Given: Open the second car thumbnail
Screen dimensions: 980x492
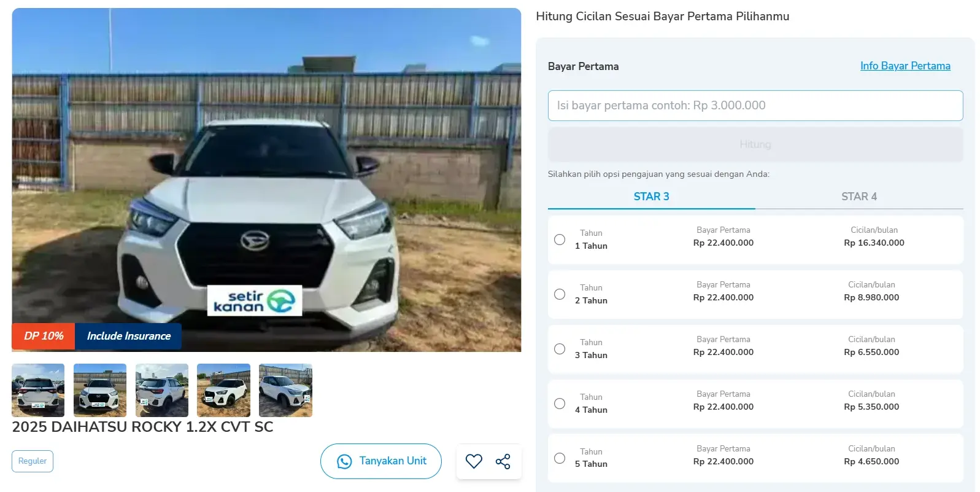Looking at the screenshot, I should (100, 391).
